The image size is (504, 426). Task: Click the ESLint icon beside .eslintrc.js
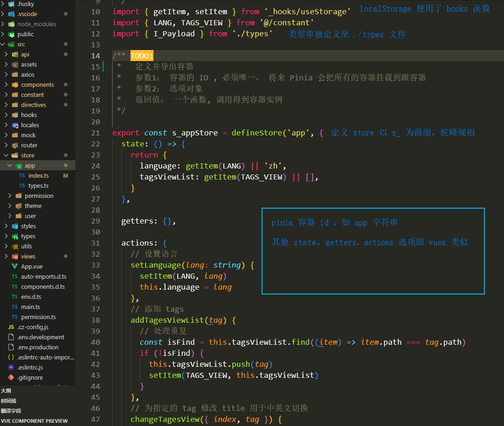(11, 367)
